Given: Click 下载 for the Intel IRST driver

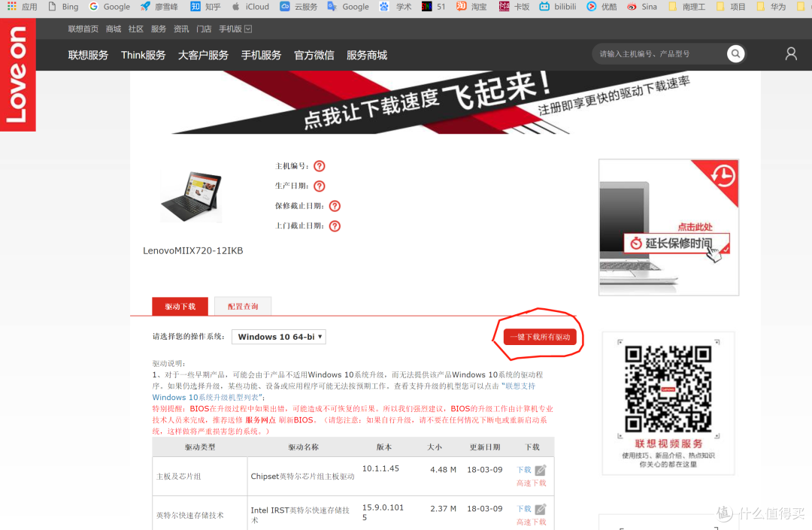Looking at the screenshot, I should point(524,509).
